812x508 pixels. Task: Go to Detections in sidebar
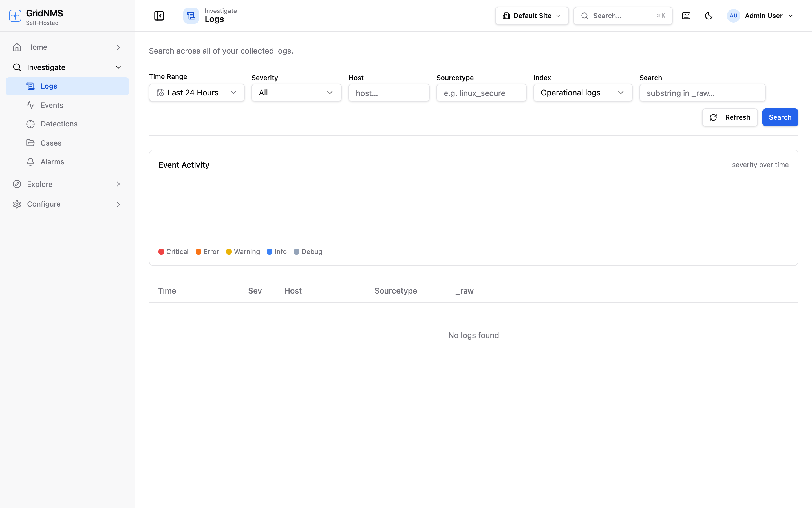pos(67,124)
